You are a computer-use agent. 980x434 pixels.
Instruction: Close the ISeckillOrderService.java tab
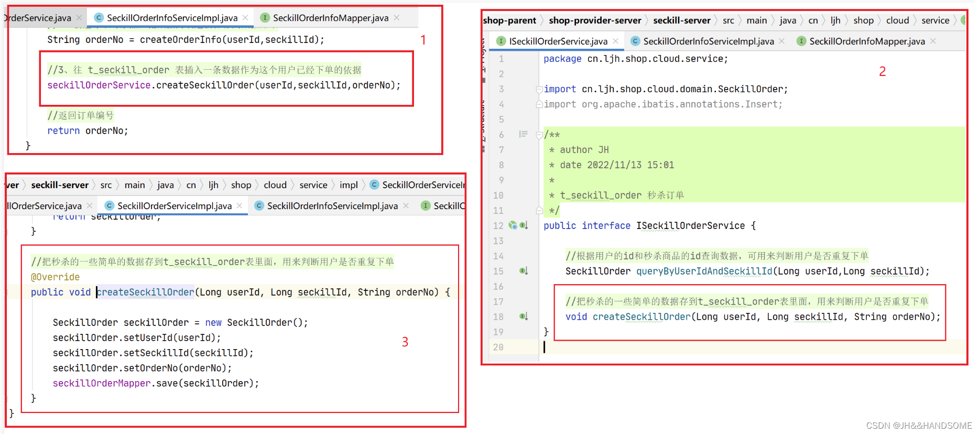(x=616, y=41)
